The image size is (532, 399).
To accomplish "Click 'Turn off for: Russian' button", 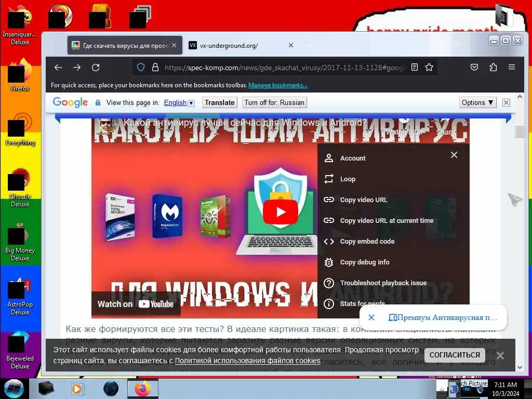I will coord(274,102).
